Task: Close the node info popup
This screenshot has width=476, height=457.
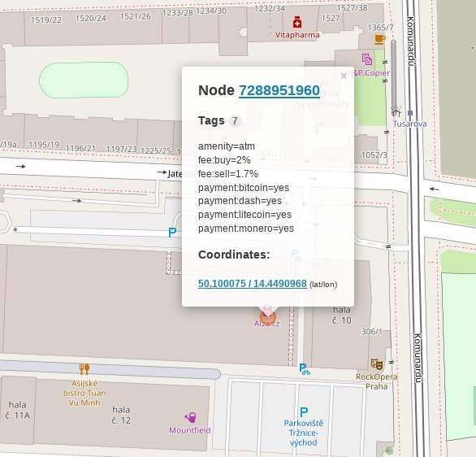Action: [x=344, y=76]
